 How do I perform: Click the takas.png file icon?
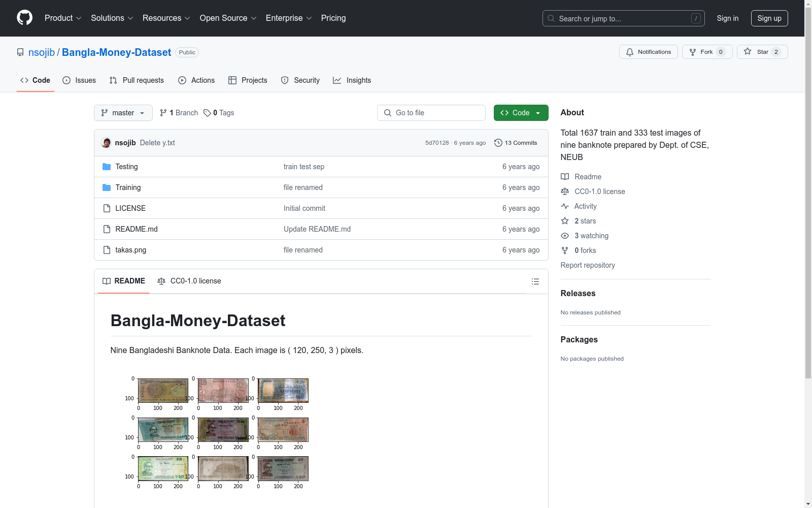pos(107,250)
